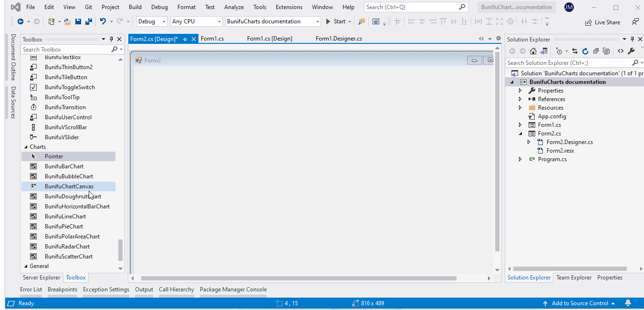
Task: Open the Server Explorer tab
Action: tap(42, 278)
